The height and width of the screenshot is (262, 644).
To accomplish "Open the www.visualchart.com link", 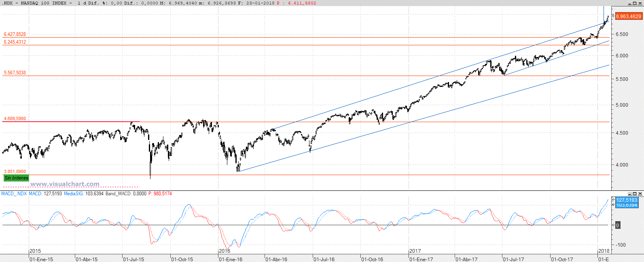I will 65,184.
